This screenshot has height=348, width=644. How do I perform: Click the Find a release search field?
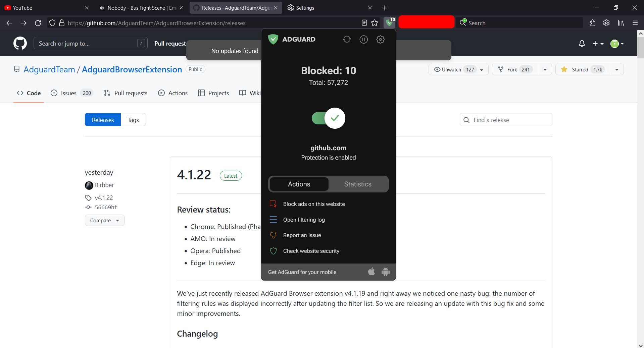506,120
